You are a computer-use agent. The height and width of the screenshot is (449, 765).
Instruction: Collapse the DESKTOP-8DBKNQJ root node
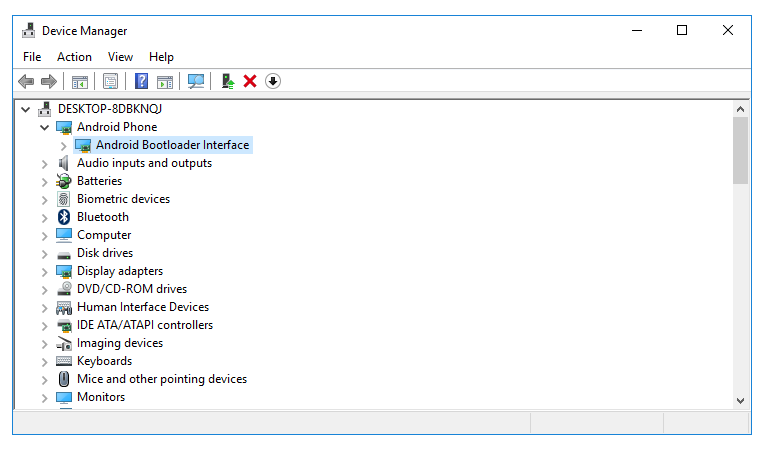pos(25,110)
